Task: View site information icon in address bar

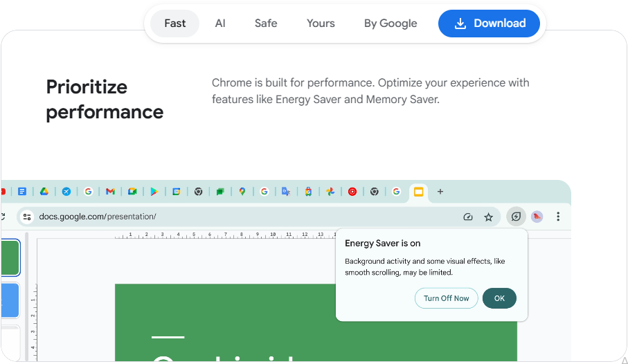Action: tap(27, 217)
